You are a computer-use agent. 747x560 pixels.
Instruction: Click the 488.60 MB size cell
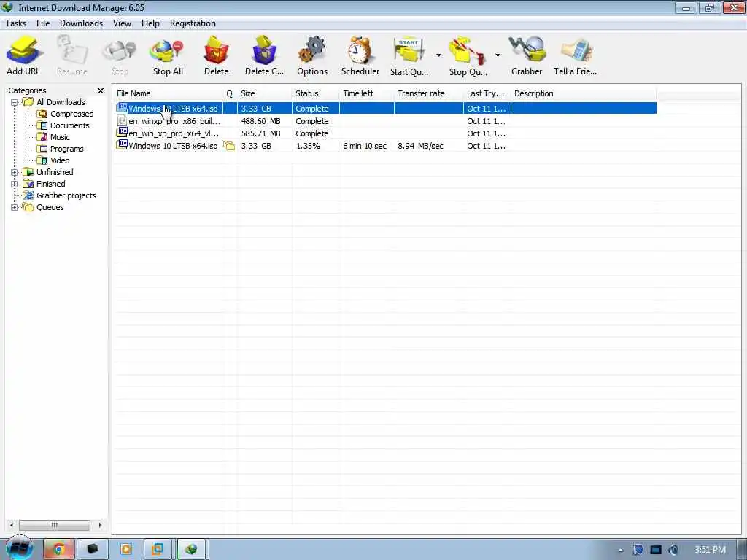pos(260,122)
